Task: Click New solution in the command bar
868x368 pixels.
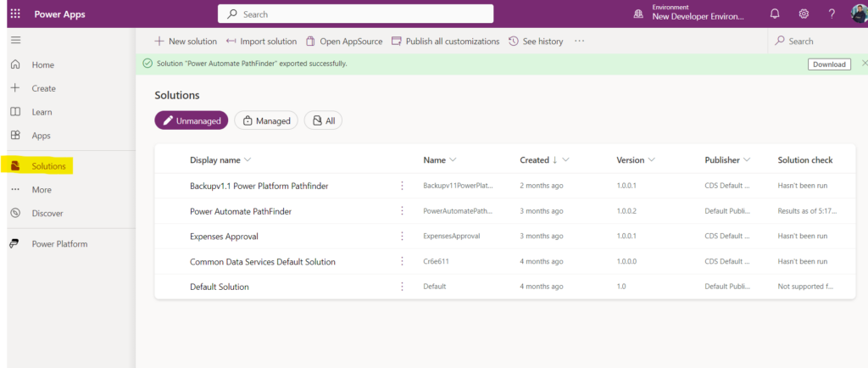Action: tap(186, 41)
